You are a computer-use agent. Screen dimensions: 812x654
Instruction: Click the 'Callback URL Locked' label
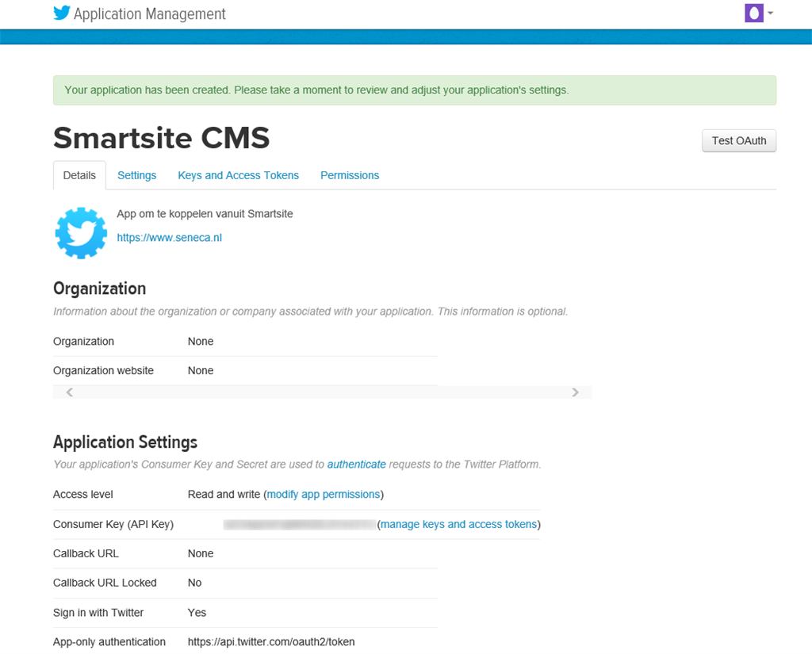pos(105,583)
